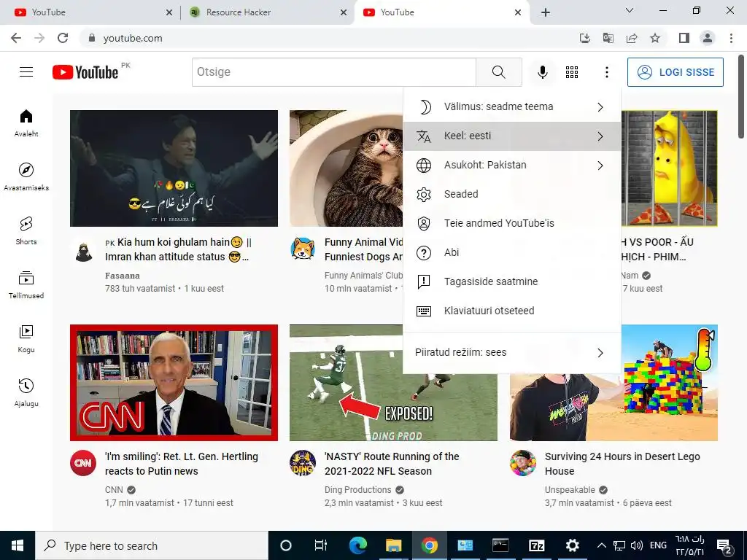Viewport: 747px width, 560px height.
Task: Click in the Otsige search field
Action: (x=333, y=72)
